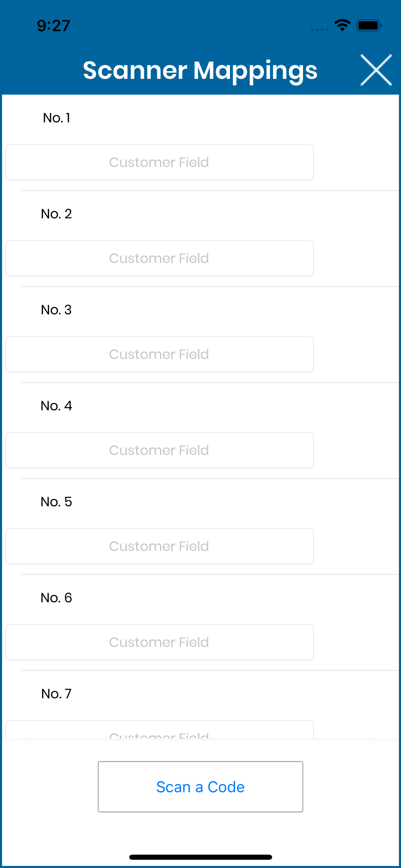Click the No. 7 row label
401x868 pixels.
[x=57, y=694]
